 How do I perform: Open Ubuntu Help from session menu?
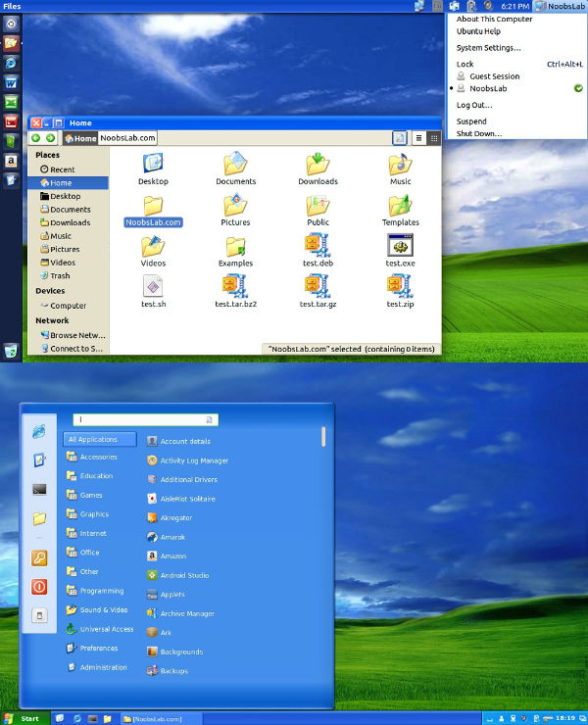point(478,31)
